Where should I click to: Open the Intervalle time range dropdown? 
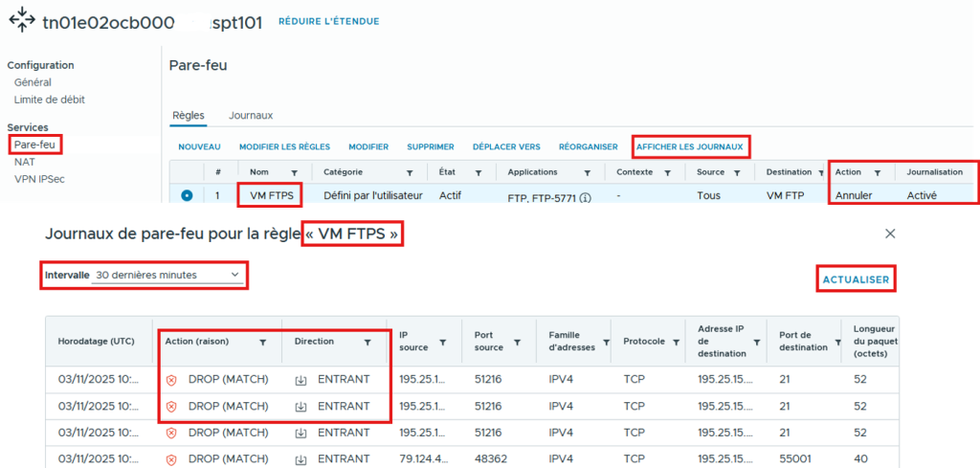[168, 276]
